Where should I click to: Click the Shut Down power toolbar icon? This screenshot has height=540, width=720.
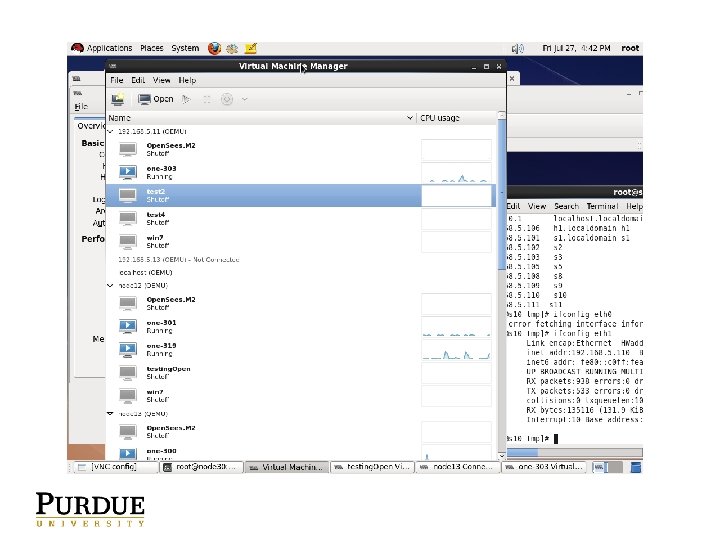coord(227,99)
